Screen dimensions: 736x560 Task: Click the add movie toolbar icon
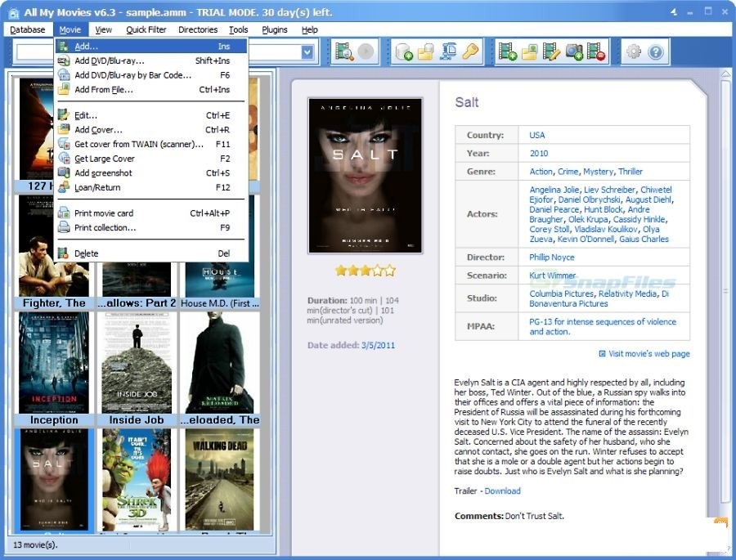pos(507,52)
